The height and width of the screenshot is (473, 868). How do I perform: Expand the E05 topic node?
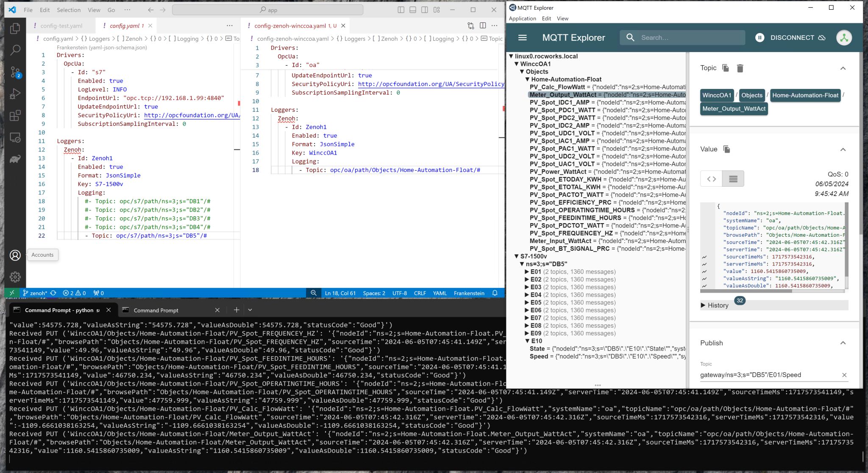pos(527,303)
